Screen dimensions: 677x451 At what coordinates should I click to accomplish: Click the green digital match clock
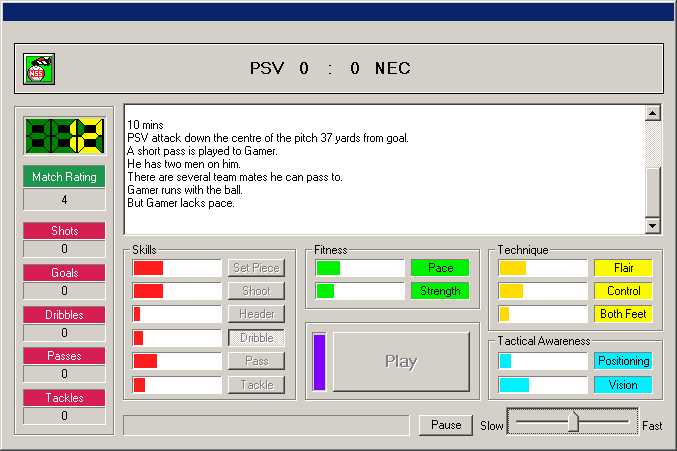[64, 135]
